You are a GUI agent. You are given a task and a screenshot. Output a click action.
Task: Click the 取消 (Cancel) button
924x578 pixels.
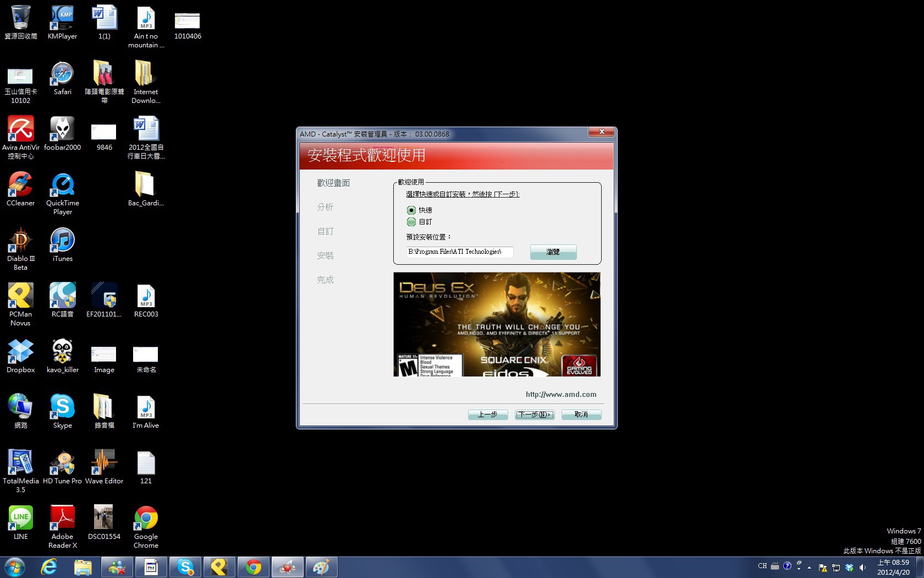tap(581, 415)
